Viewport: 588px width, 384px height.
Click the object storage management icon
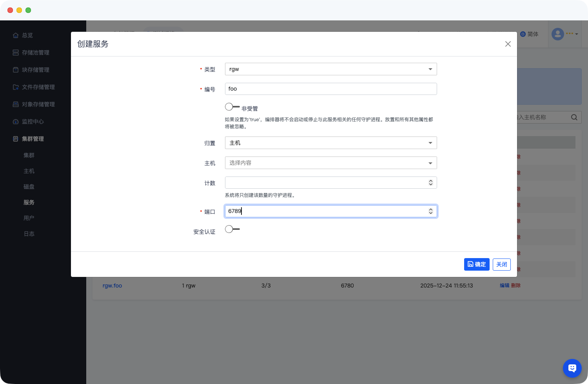pos(16,104)
